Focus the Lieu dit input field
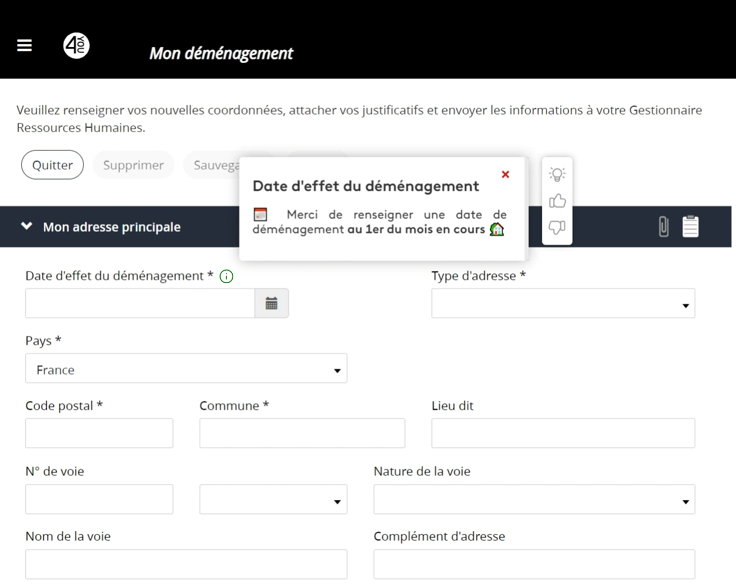 (563, 433)
